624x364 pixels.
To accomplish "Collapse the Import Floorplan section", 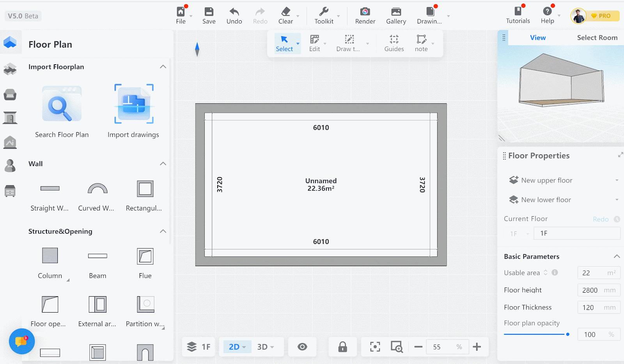I will (x=163, y=67).
